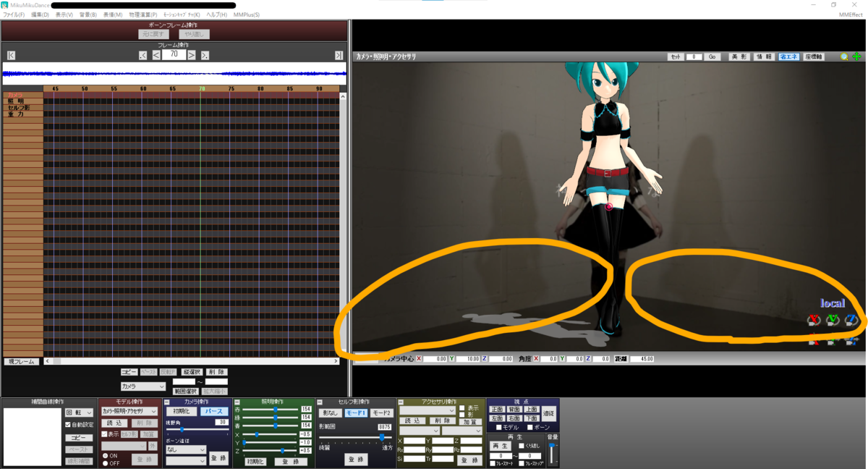Click the Go button in viewport bar
Image resolution: width=868 pixels, height=469 pixels.
pos(712,56)
